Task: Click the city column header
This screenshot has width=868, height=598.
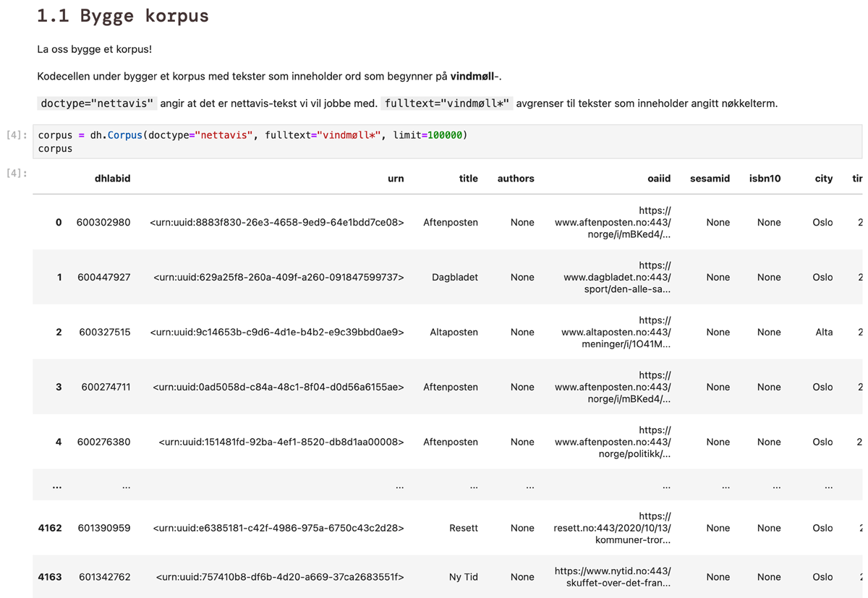Action: 823,179
